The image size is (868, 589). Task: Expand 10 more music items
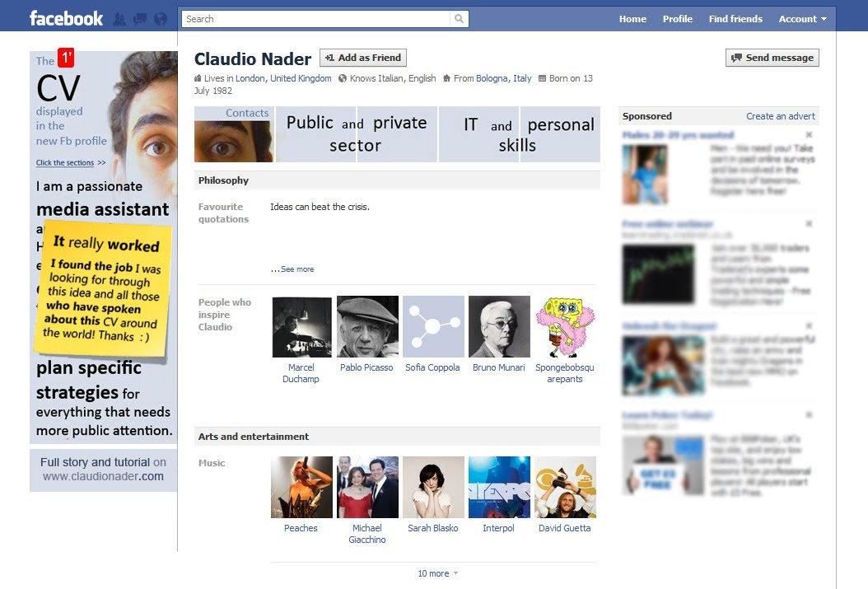pyautogui.click(x=437, y=573)
